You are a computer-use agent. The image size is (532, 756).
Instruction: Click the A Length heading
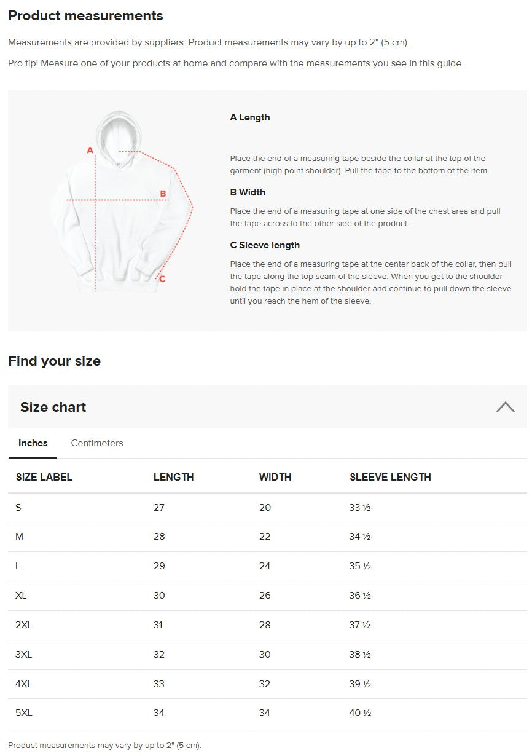click(x=250, y=117)
